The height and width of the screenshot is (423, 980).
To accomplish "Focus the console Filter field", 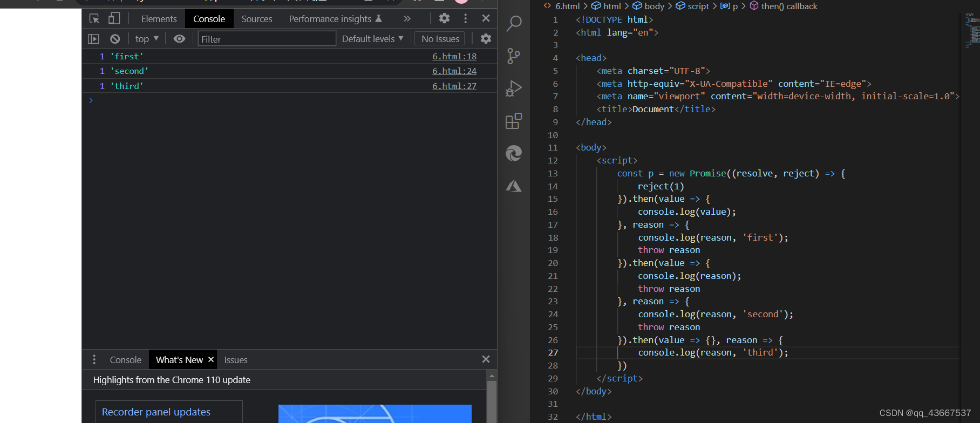I will click(x=267, y=39).
